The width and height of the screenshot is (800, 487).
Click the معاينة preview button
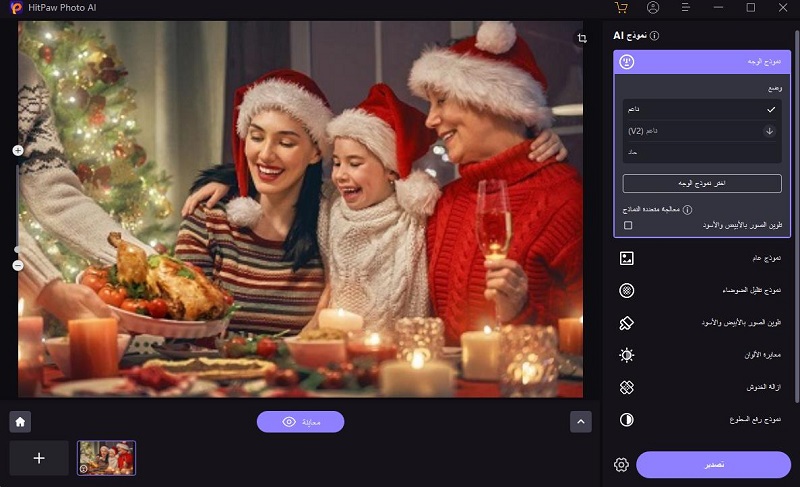coord(300,422)
